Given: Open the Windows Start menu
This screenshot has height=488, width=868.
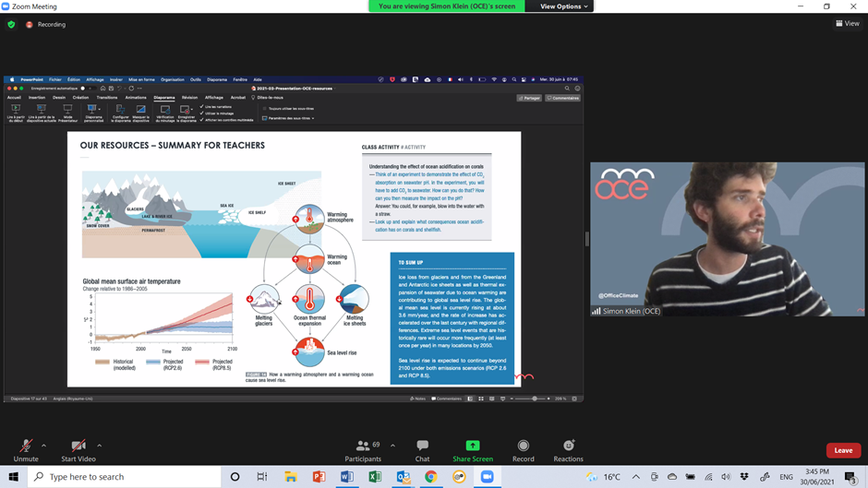Looking at the screenshot, I should 13,477.
